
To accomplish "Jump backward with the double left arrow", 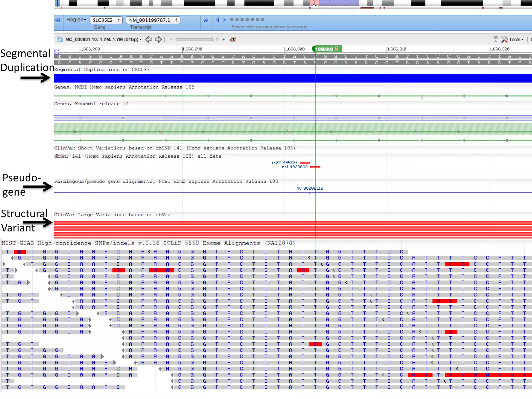I will [x=57, y=20].
